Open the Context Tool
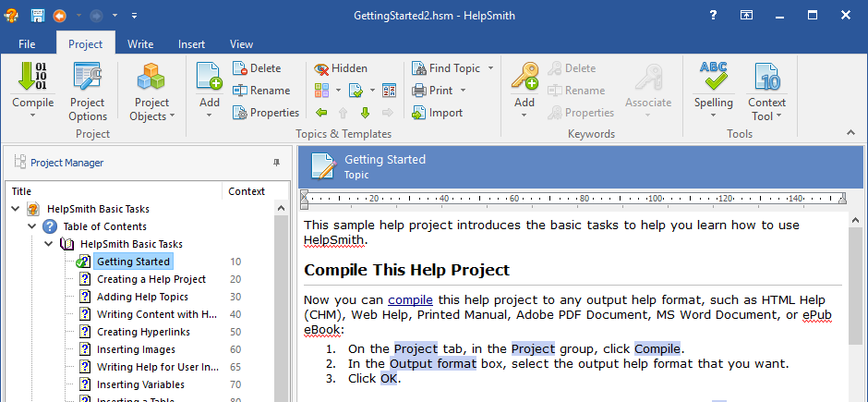The image size is (868, 402). tap(766, 91)
